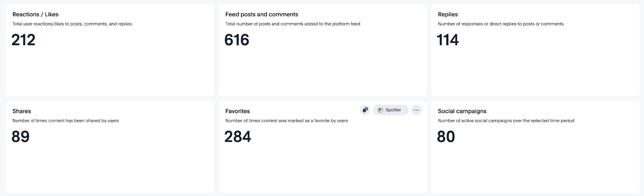Click the Reactions / Likes card title
Viewport: 644px width, 196px height.
[x=35, y=14]
